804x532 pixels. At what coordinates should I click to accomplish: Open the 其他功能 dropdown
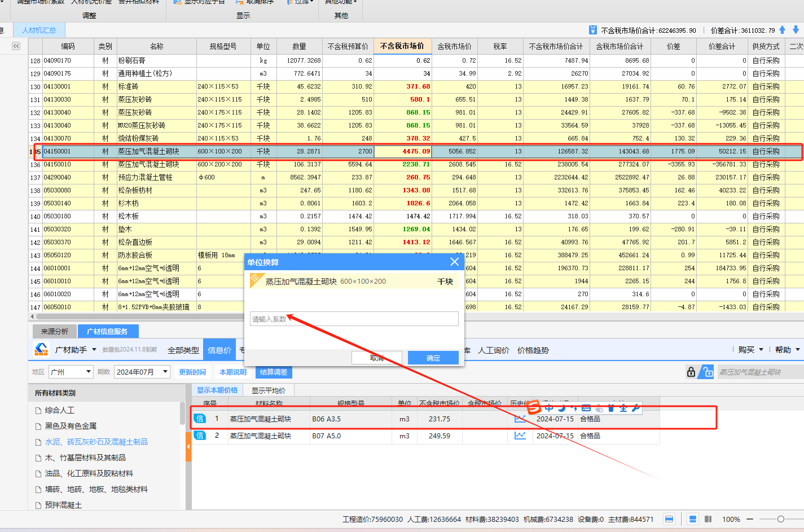coord(341,2)
